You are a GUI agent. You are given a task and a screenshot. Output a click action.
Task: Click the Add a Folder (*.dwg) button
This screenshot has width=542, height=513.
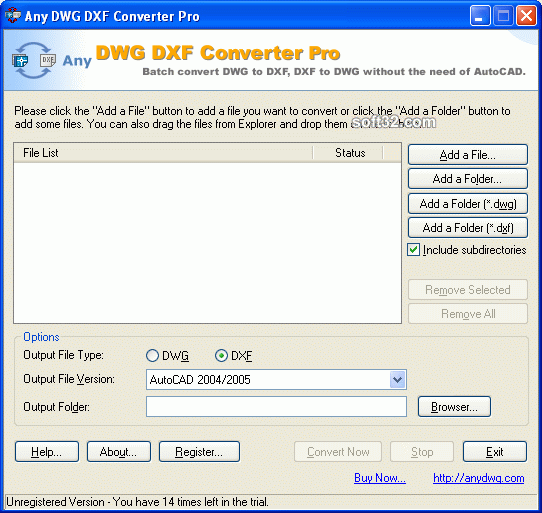tap(468, 204)
